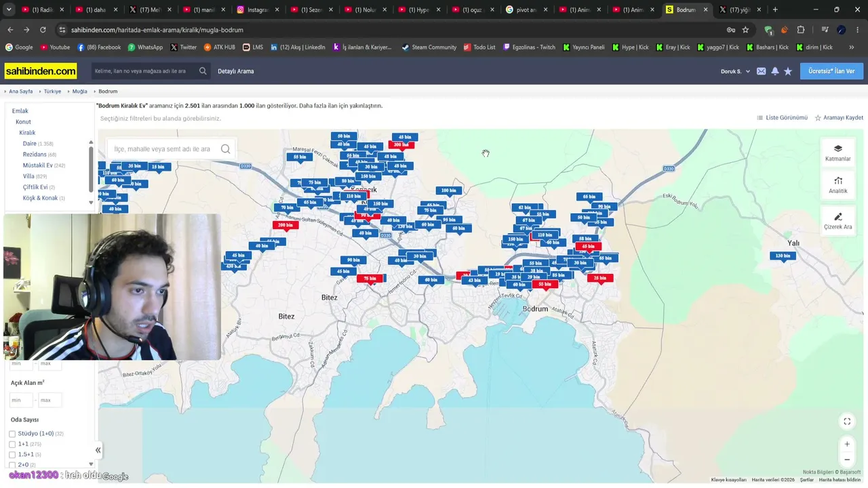Collapse the filter sidebar with double-chevron

[x=98, y=450]
